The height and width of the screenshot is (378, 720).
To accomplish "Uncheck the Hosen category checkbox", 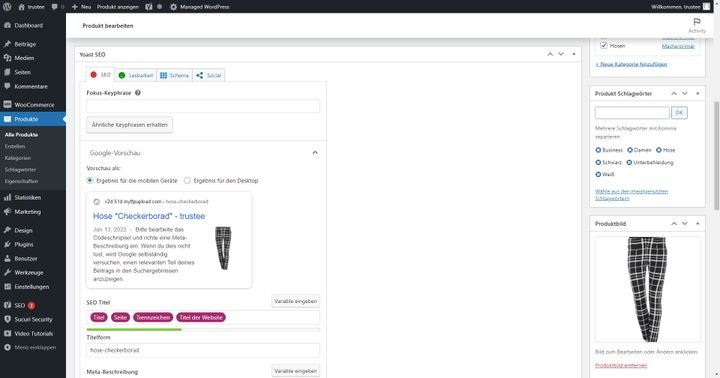I will (604, 45).
